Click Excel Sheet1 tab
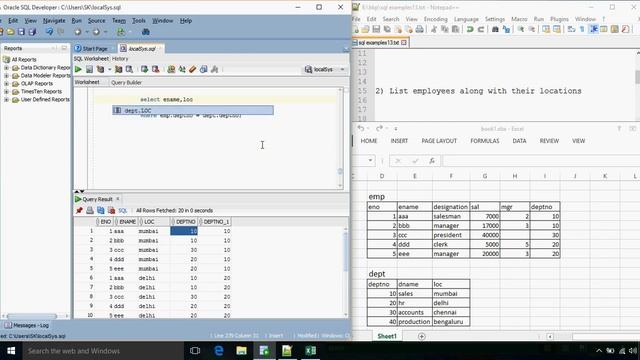 pos(387,336)
